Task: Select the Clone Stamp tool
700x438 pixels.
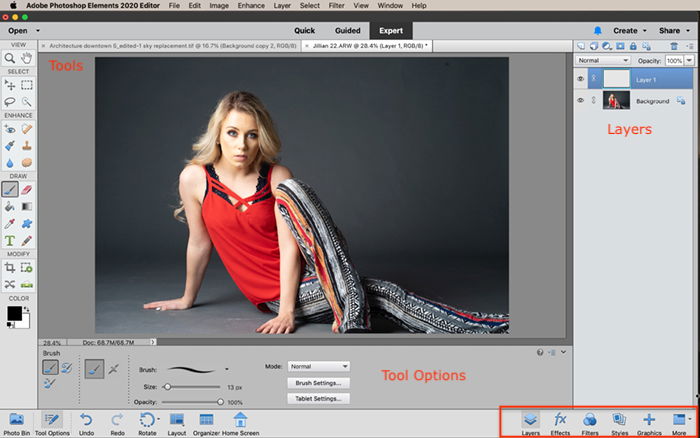Action: tap(27, 146)
